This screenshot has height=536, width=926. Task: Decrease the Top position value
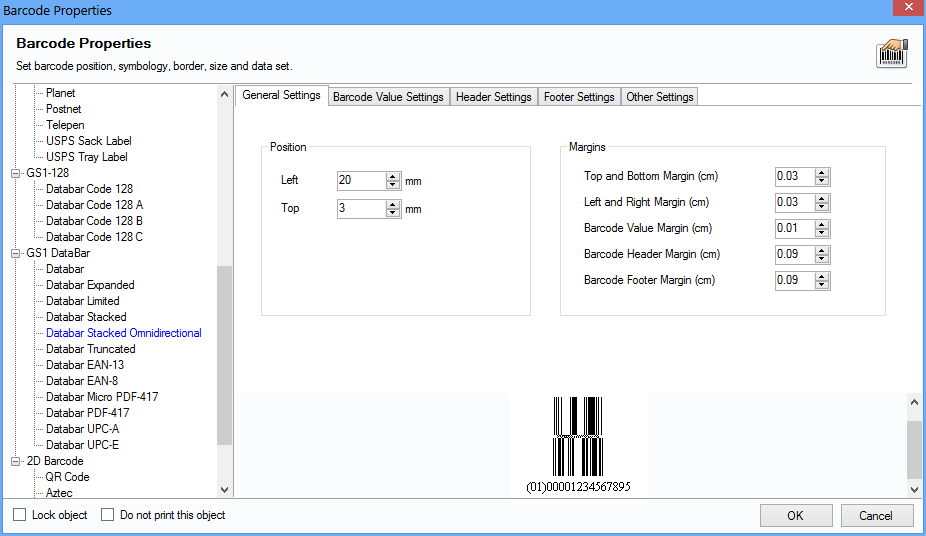click(x=393, y=213)
